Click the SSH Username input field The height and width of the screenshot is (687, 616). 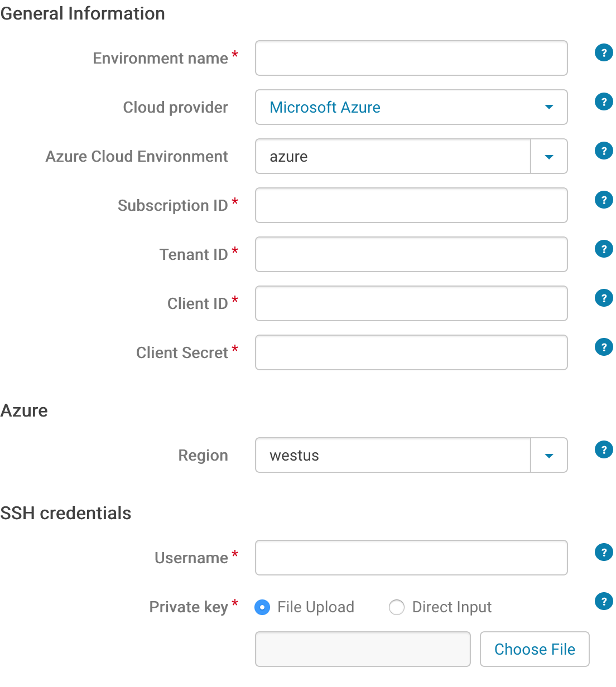coord(411,558)
